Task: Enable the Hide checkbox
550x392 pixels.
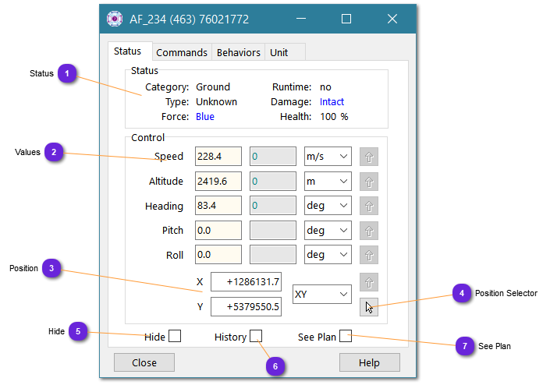Action: [175, 337]
